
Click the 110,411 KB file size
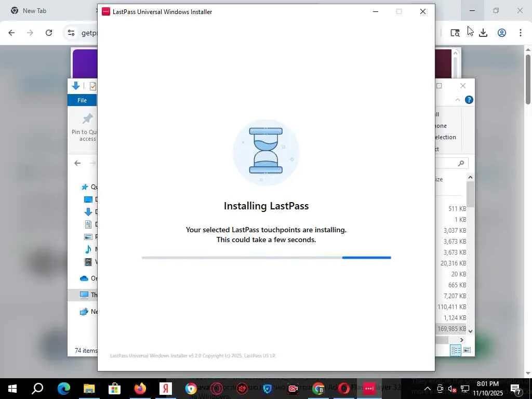tap(451, 307)
